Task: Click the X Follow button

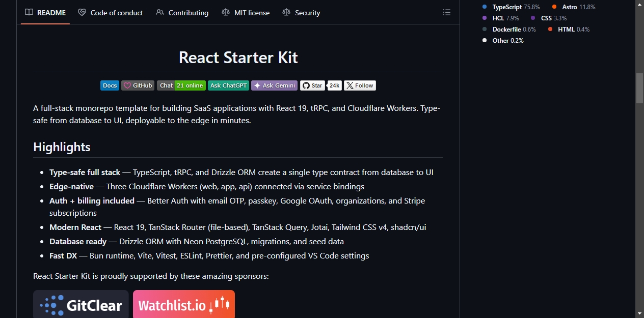Action: tap(360, 85)
